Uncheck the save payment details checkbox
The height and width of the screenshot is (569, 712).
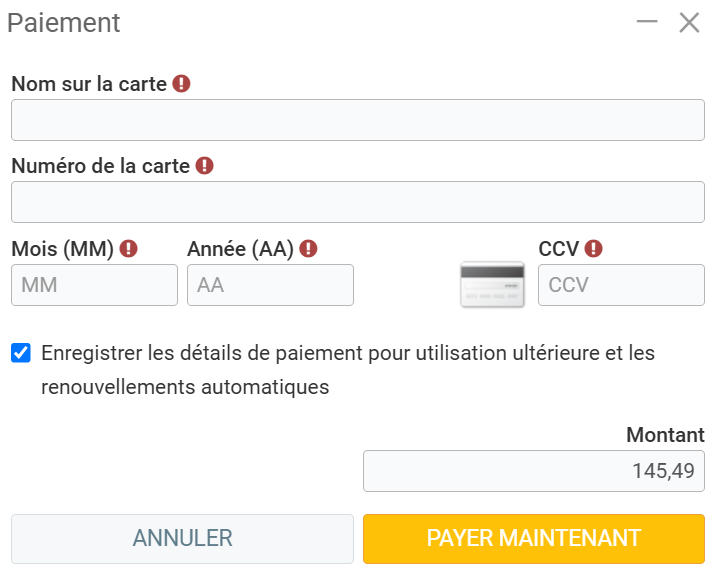[21, 353]
